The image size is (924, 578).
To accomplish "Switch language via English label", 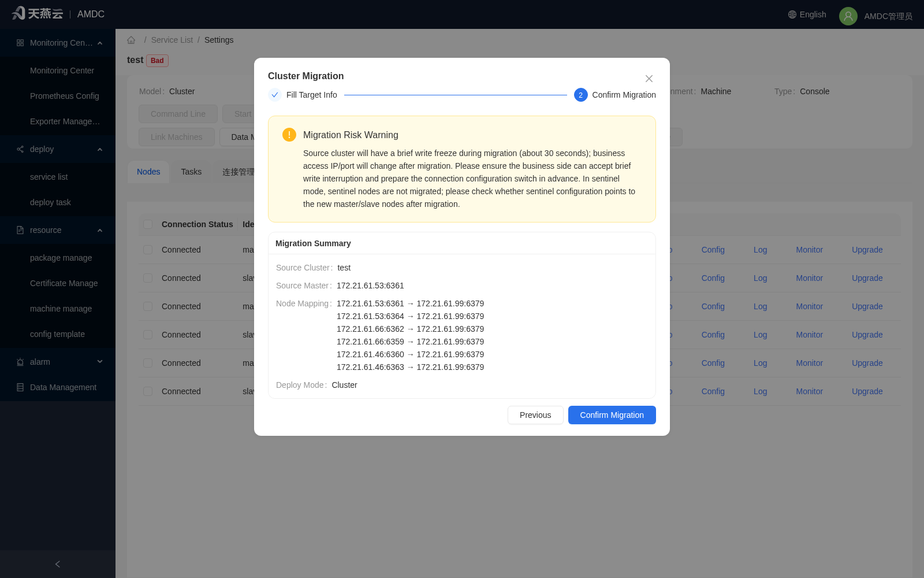I will [813, 14].
